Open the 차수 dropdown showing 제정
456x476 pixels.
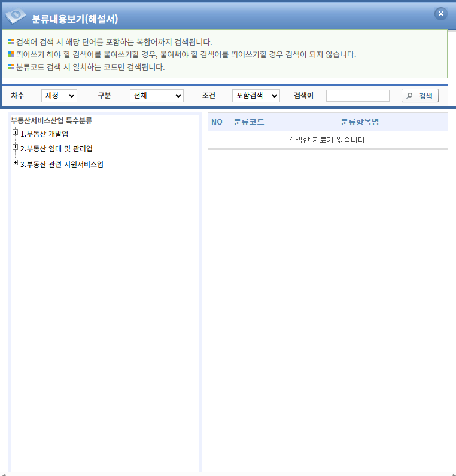tap(59, 96)
